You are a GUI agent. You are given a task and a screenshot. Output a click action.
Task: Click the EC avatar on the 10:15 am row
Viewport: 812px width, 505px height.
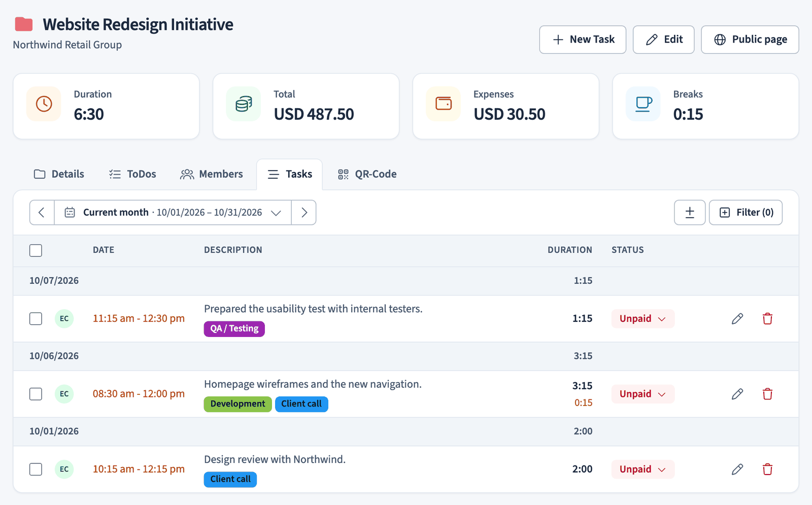[x=64, y=469]
